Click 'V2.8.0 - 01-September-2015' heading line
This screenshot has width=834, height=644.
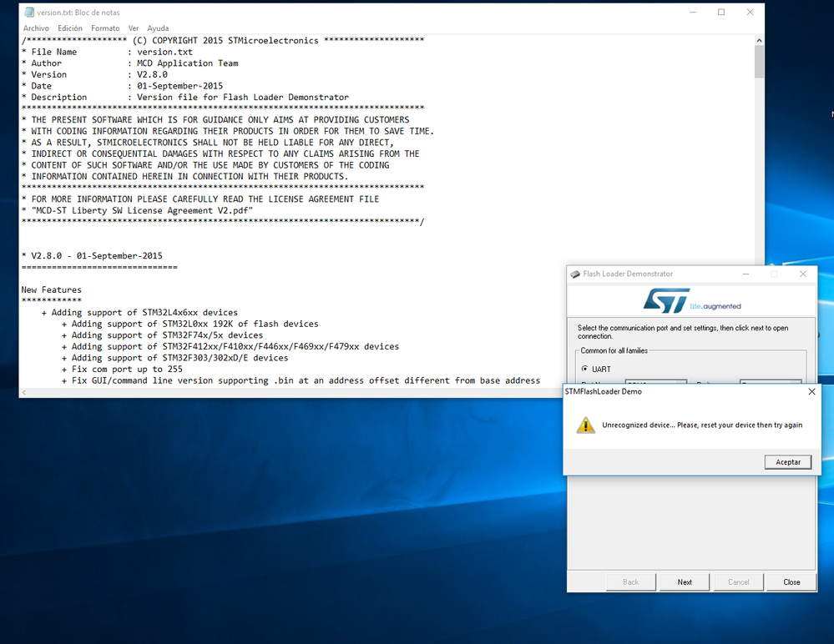(x=92, y=255)
